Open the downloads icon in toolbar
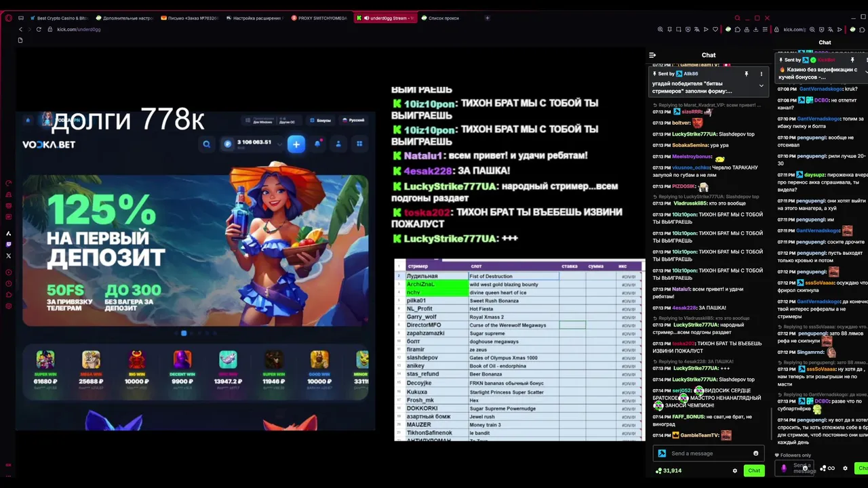The height and width of the screenshot is (488, 868). click(756, 29)
